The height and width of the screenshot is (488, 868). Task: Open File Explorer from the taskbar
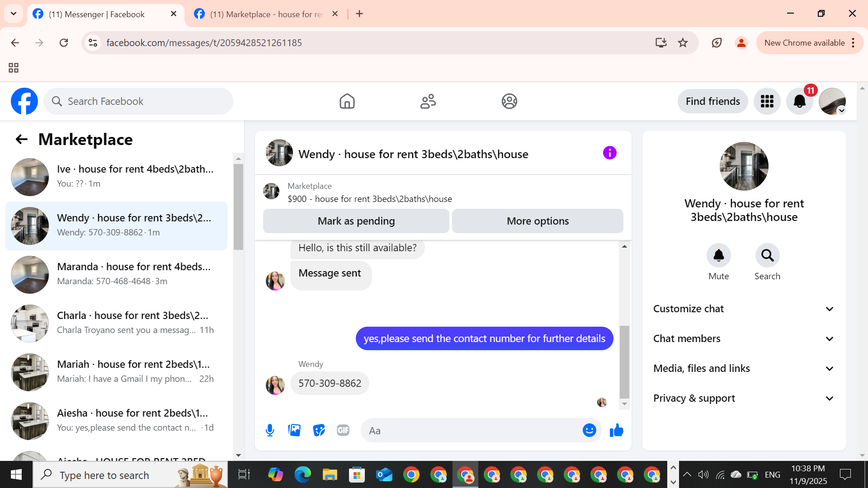click(x=330, y=474)
